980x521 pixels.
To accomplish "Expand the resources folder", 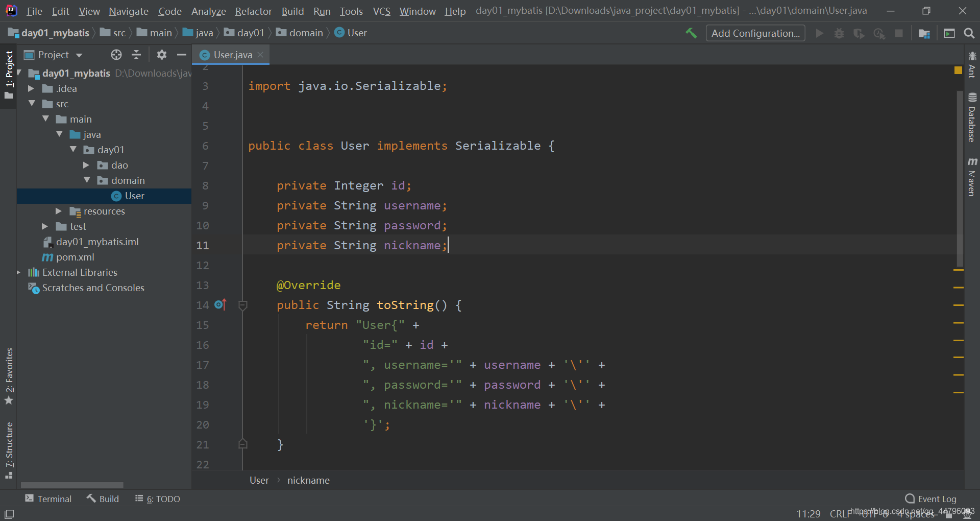I will [59, 211].
